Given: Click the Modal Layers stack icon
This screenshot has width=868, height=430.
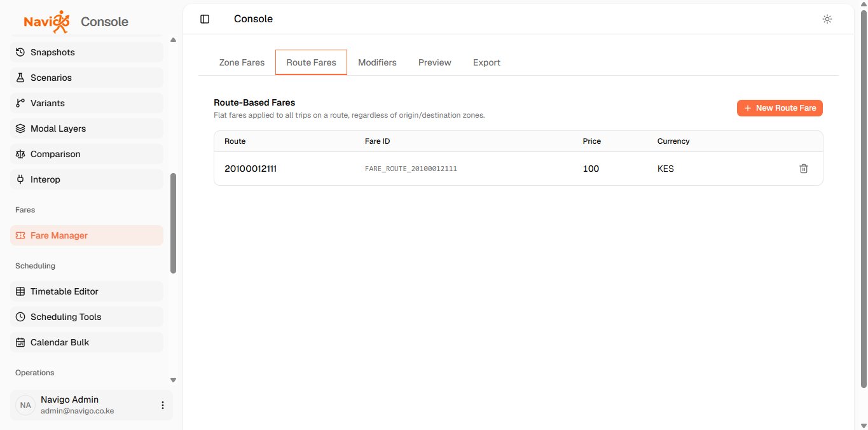Looking at the screenshot, I should [20, 128].
